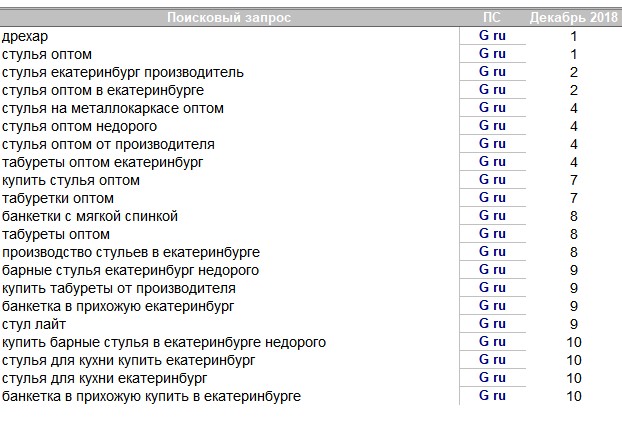Click the position value for 'купить табуреты от производителя'
This screenshot has width=622, height=421.
pos(574,288)
